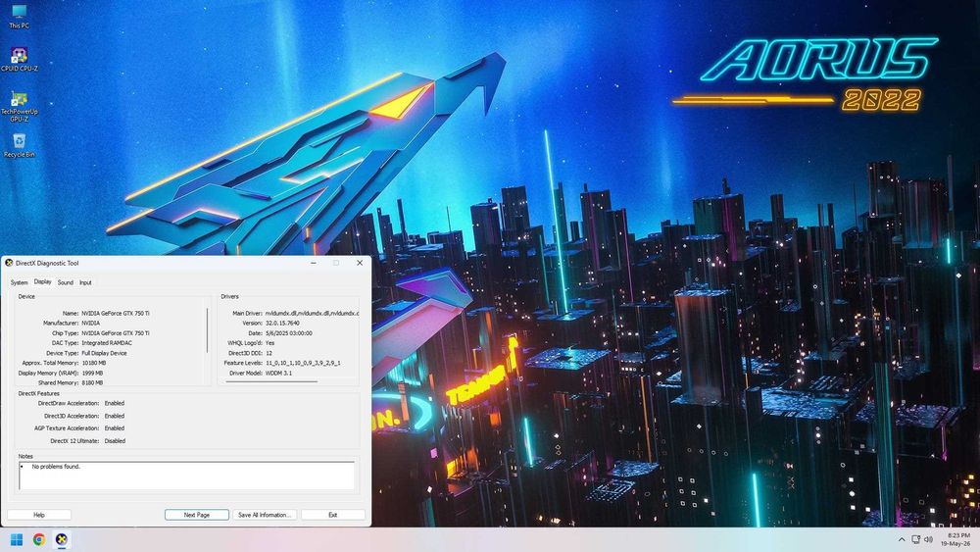Click the DirectDraw Acceleration 'Enabled' value
980x552 pixels.
coord(115,403)
